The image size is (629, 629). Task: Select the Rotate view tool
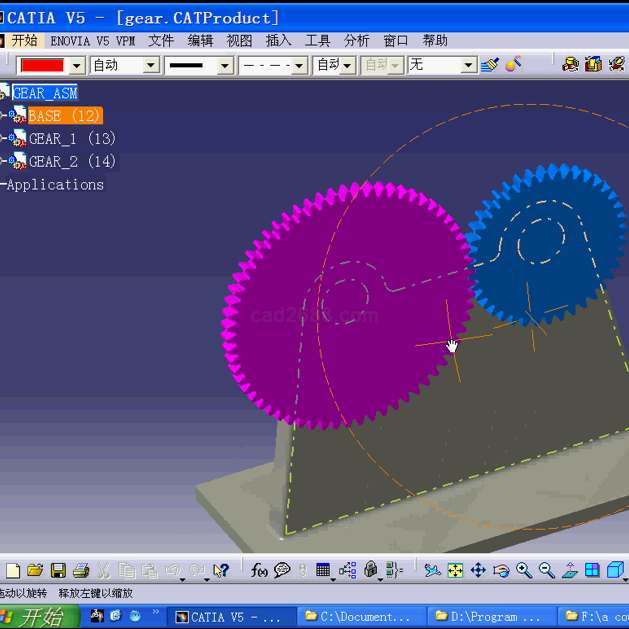501,570
